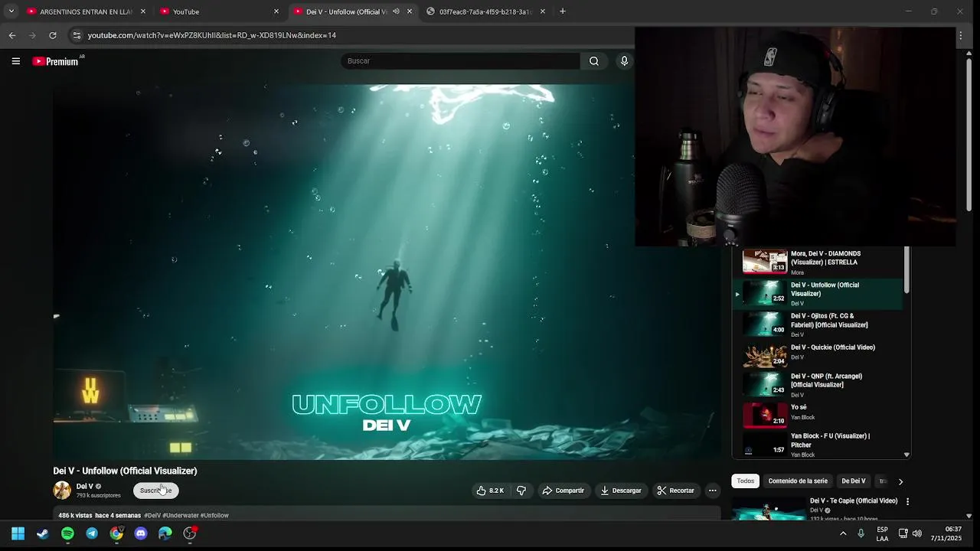Click the browser address bar URL
The height and width of the screenshot is (551, 980).
(x=211, y=35)
